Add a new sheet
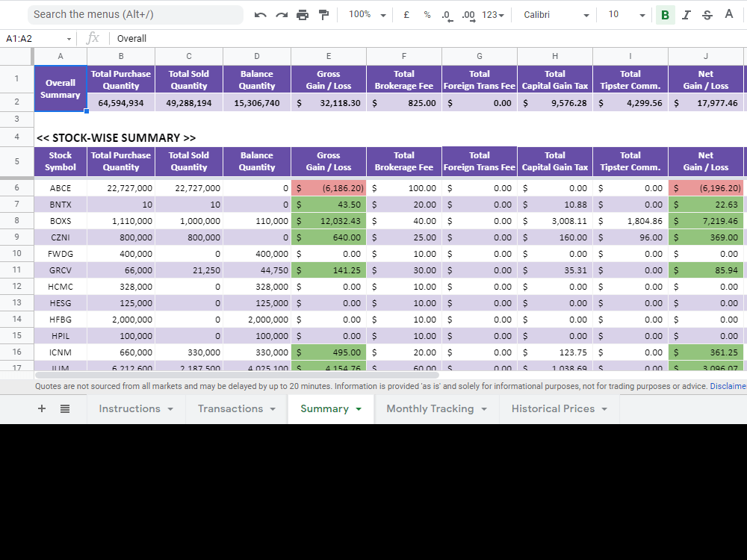This screenshot has width=747, height=560. coord(41,408)
